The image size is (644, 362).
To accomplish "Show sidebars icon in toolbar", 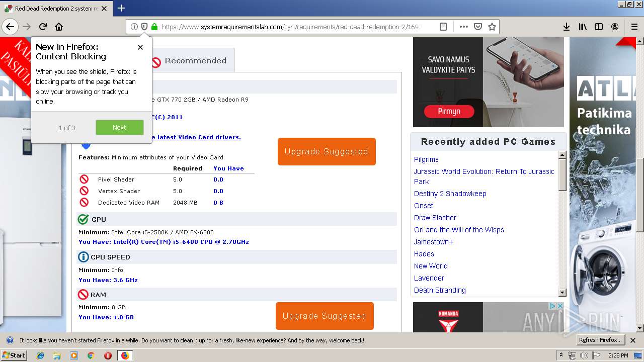I will [x=599, y=27].
